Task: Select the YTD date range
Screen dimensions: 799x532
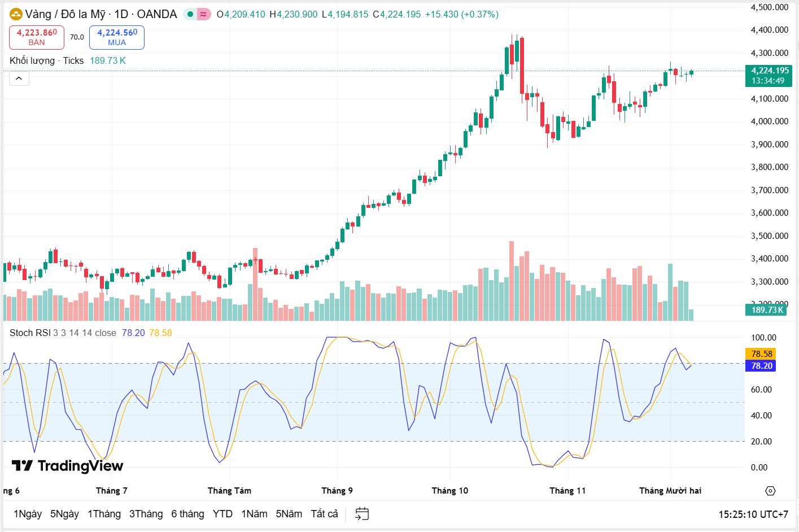Action: (x=222, y=513)
